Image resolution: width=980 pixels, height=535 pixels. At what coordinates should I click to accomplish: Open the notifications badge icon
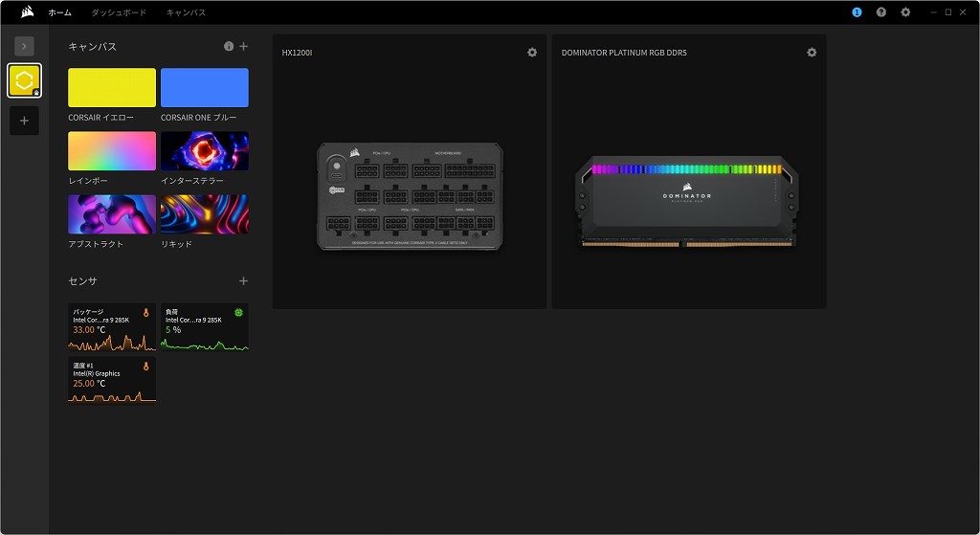[857, 11]
